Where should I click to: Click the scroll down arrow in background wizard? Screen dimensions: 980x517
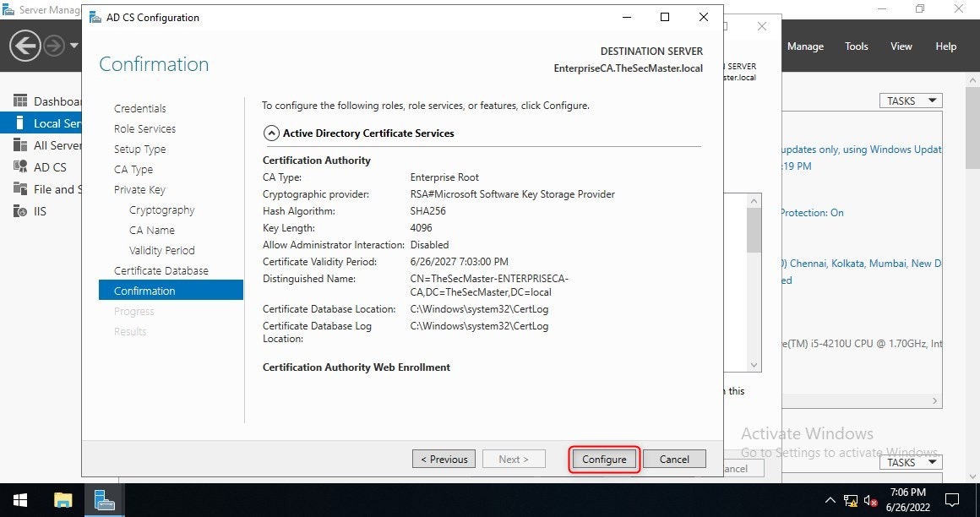[x=754, y=365]
